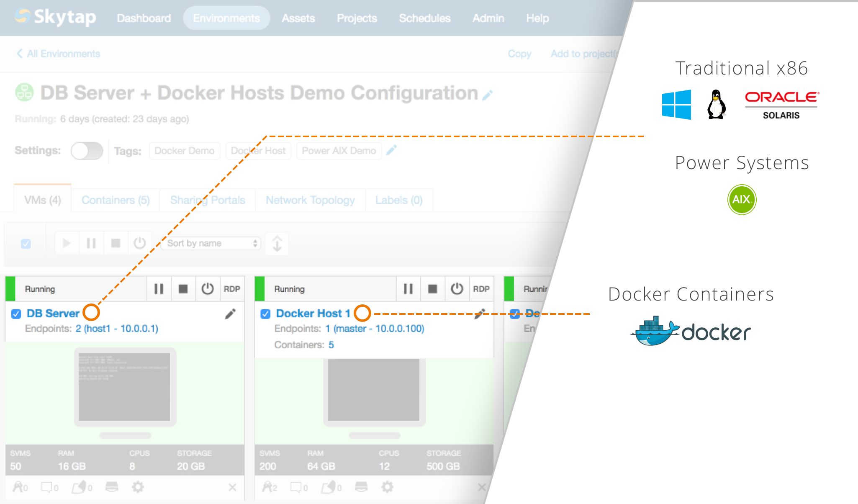Open DB Server settings gear
858x504 pixels.
click(138, 487)
